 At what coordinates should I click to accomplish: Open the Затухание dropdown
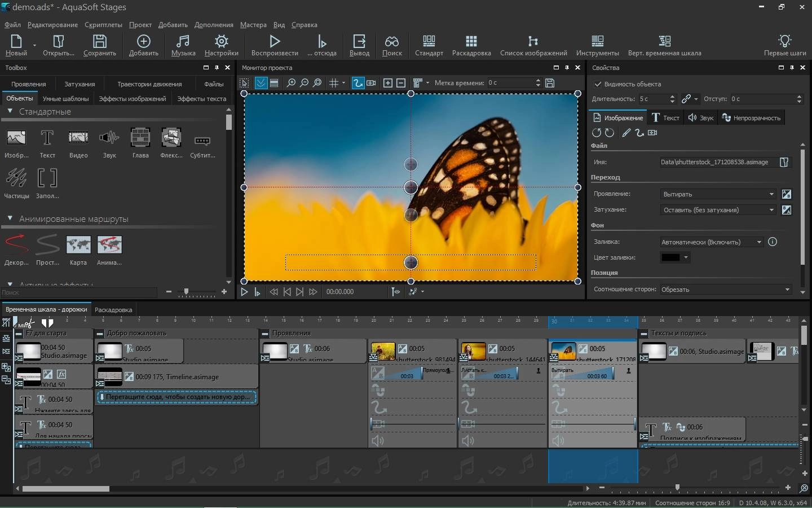click(x=718, y=210)
